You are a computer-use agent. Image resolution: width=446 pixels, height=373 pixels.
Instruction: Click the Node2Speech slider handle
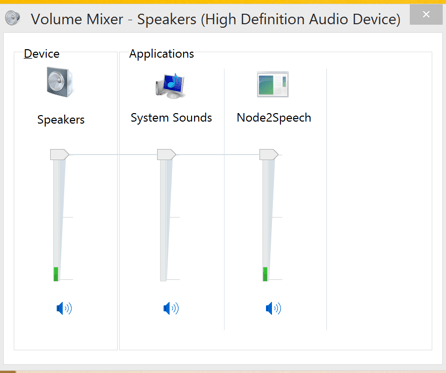[269, 154]
